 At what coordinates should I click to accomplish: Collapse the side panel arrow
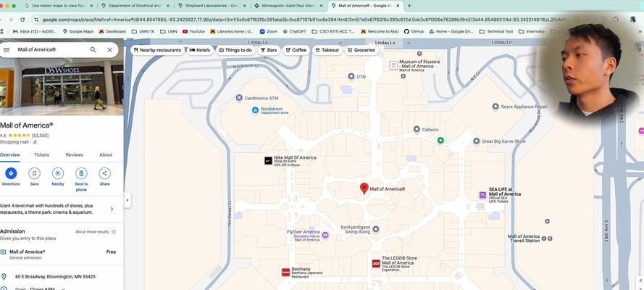point(127,200)
